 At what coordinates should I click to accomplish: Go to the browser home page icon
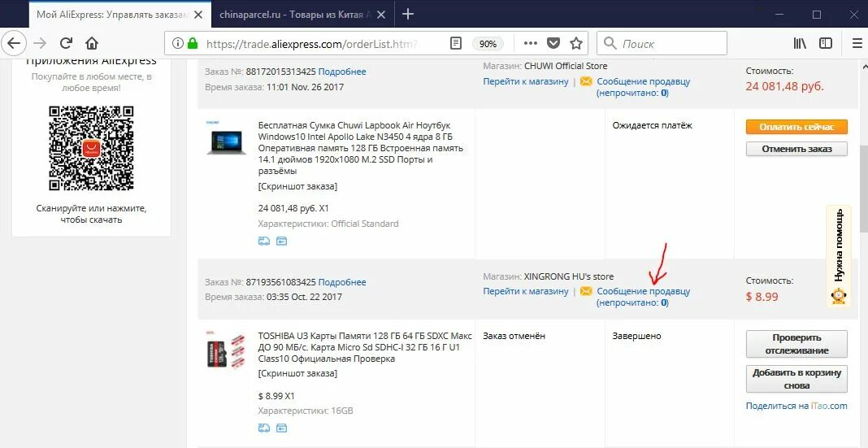[x=92, y=43]
